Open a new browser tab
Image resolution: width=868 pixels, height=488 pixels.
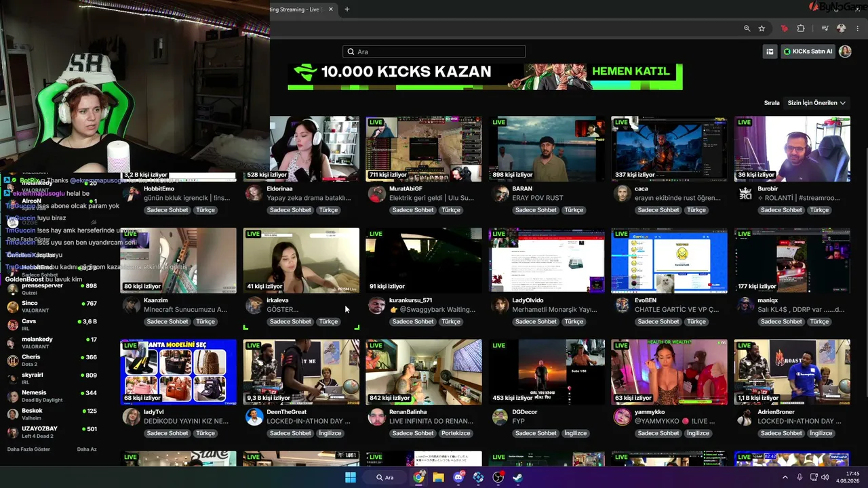tap(347, 9)
